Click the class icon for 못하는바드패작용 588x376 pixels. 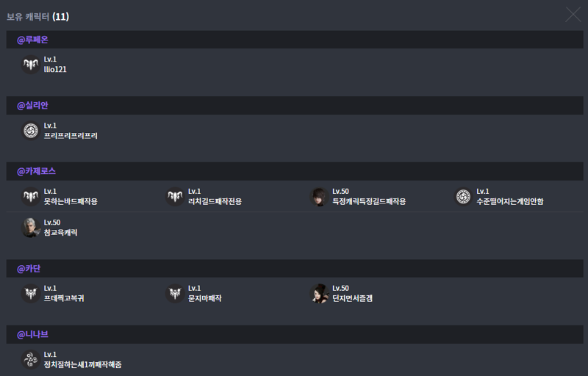[31, 197]
